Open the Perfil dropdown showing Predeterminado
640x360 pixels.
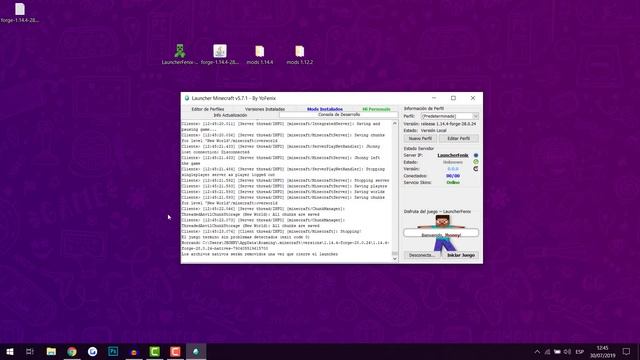click(x=449, y=116)
